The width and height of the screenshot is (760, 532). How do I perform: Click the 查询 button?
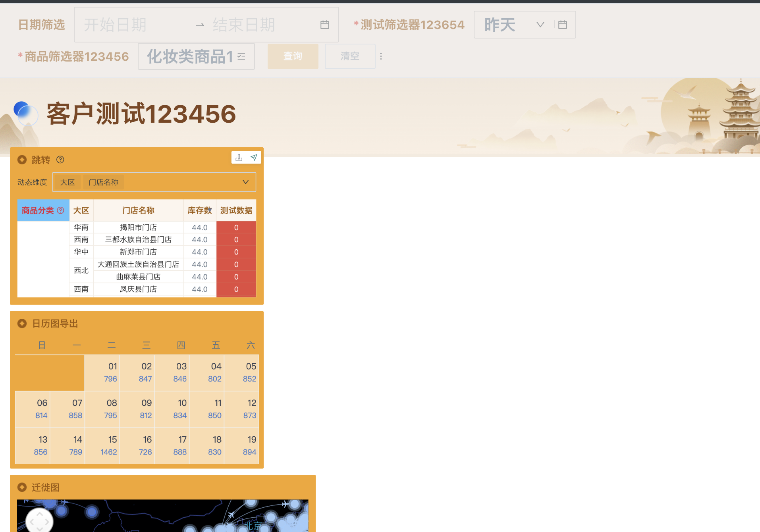[x=293, y=56]
